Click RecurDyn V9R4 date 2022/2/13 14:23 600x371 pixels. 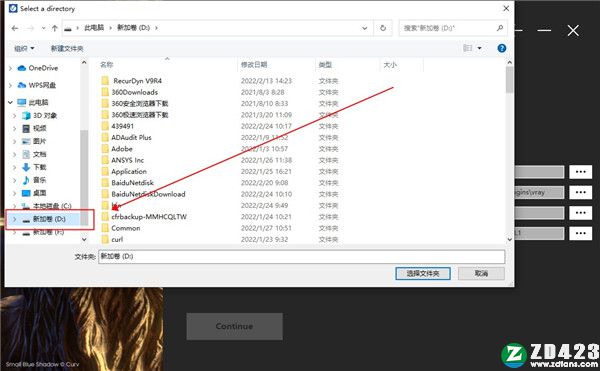point(266,81)
